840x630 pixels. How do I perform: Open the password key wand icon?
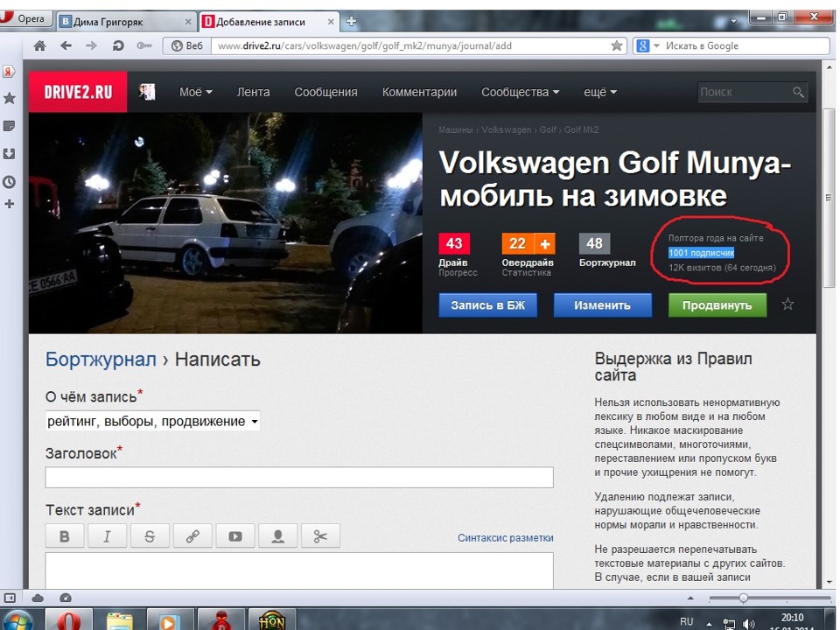pos(143,45)
